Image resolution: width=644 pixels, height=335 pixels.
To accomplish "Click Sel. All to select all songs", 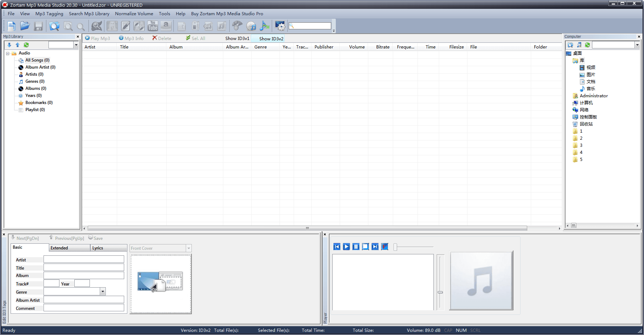I will coord(195,38).
